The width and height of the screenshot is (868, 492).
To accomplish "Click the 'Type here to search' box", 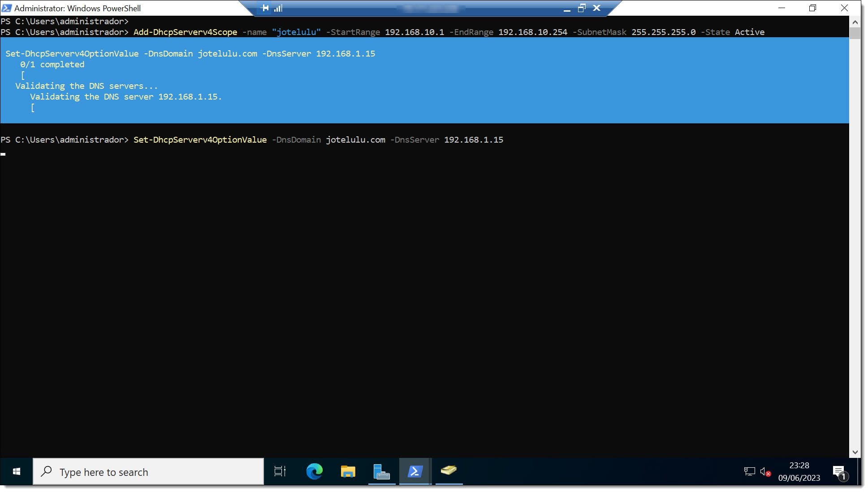I will (148, 471).
